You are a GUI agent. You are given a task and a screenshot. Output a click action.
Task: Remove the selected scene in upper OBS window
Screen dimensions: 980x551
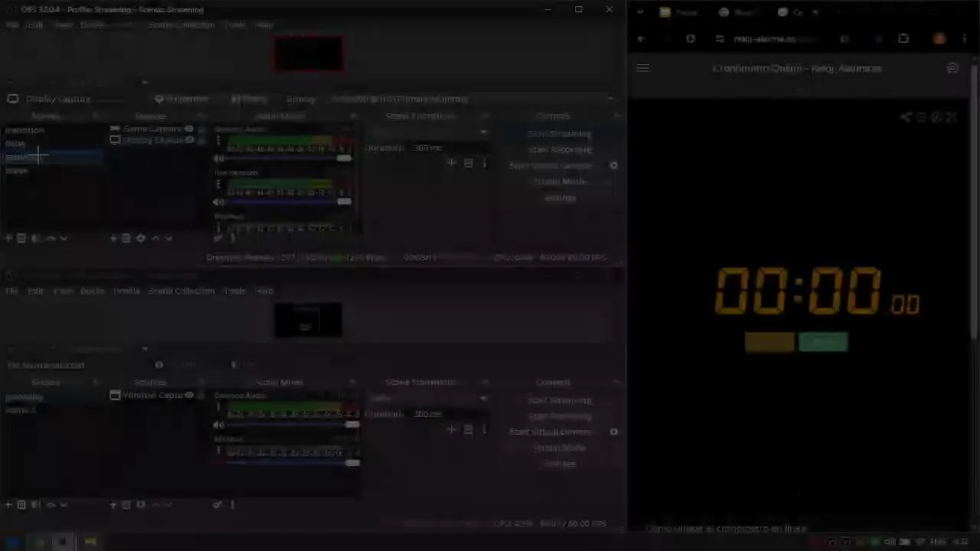click(21, 238)
